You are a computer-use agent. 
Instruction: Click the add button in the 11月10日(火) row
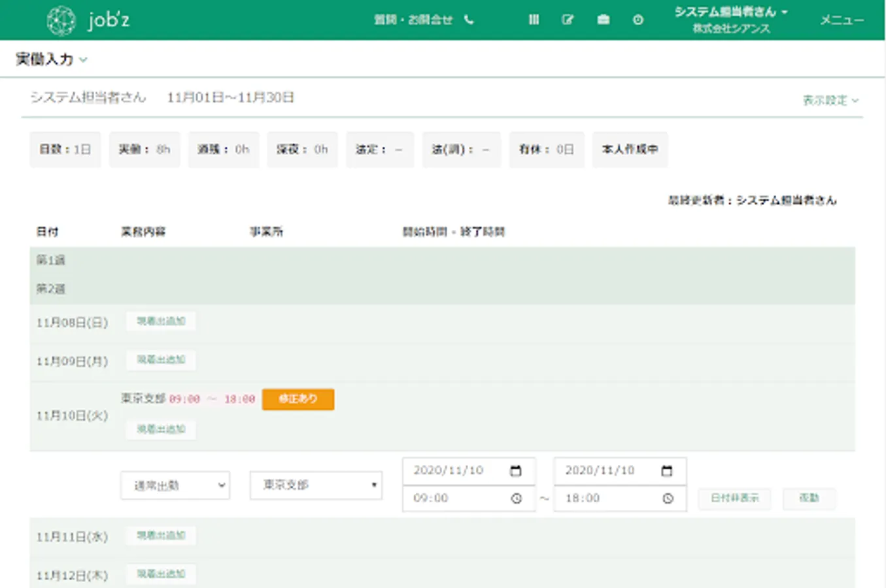tap(161, 429)
